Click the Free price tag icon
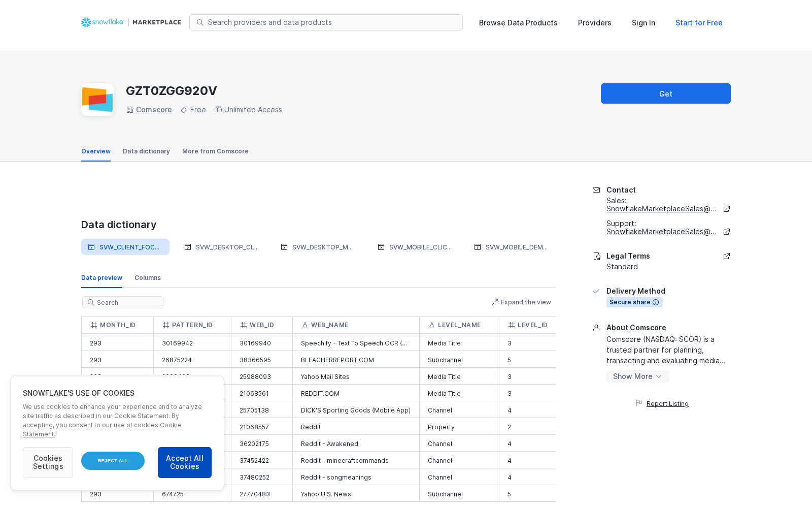812x508 pixels. [184, 110]
